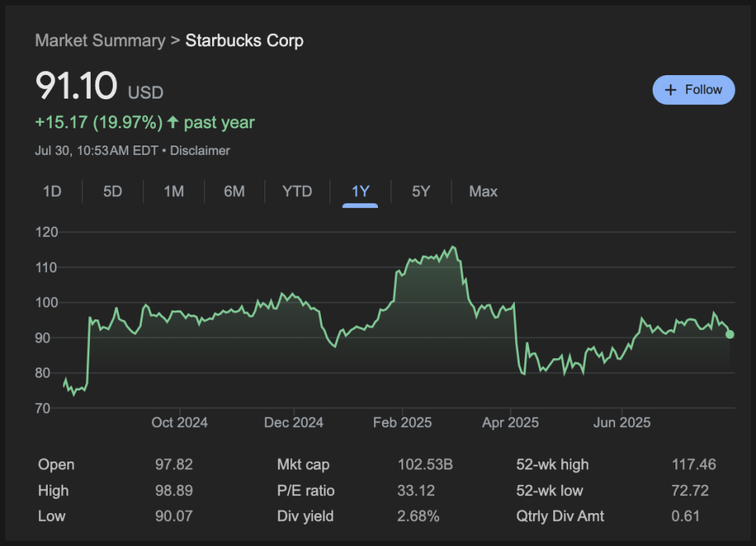Screen dimensions: 756x546
Task: Click the 91.10 price value
Action: 76,85
